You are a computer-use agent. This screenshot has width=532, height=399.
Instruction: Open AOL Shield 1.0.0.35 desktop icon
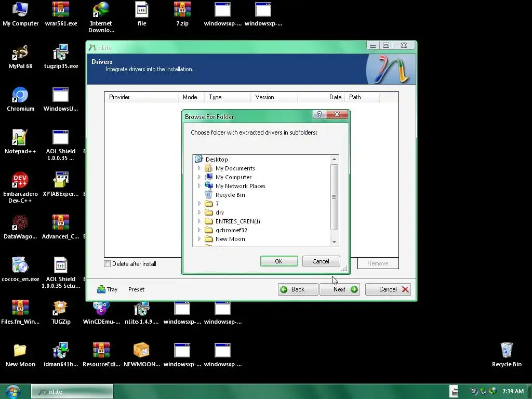tap(61, 145)
